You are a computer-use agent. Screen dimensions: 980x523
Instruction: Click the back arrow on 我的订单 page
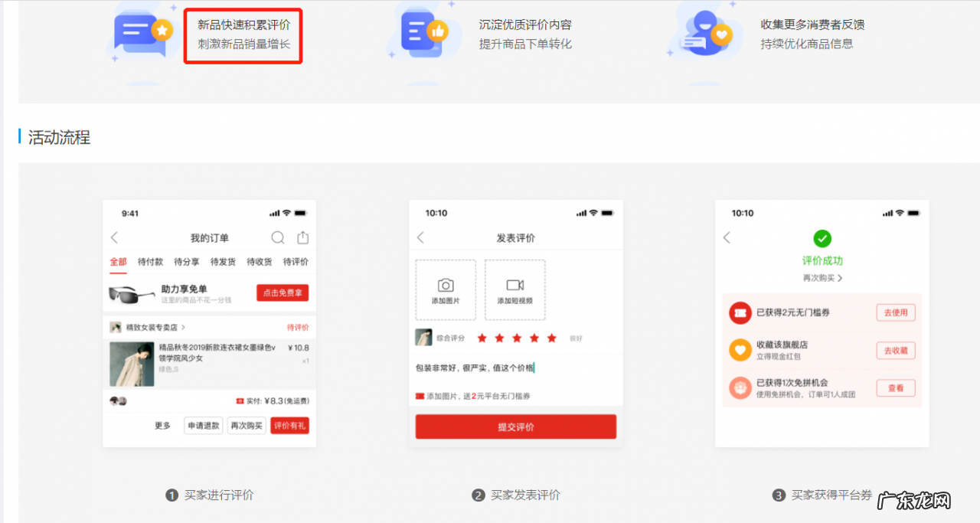tap(114, 237)
